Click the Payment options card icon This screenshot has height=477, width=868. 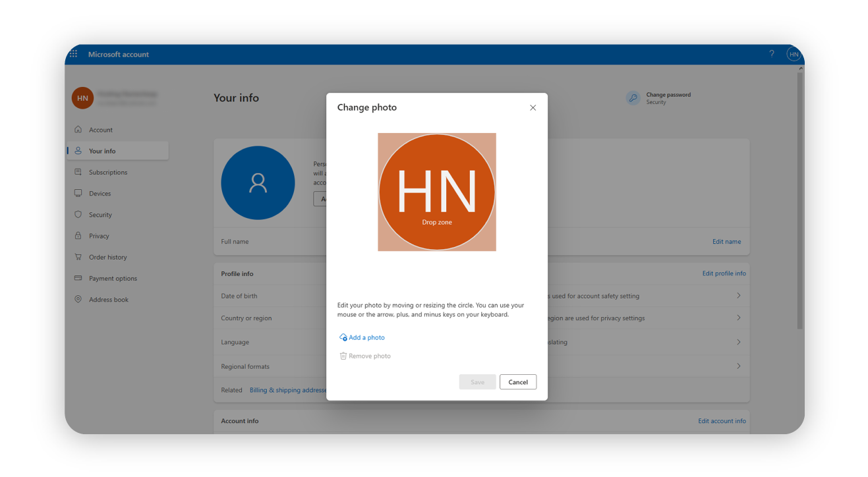pos(78,277)
